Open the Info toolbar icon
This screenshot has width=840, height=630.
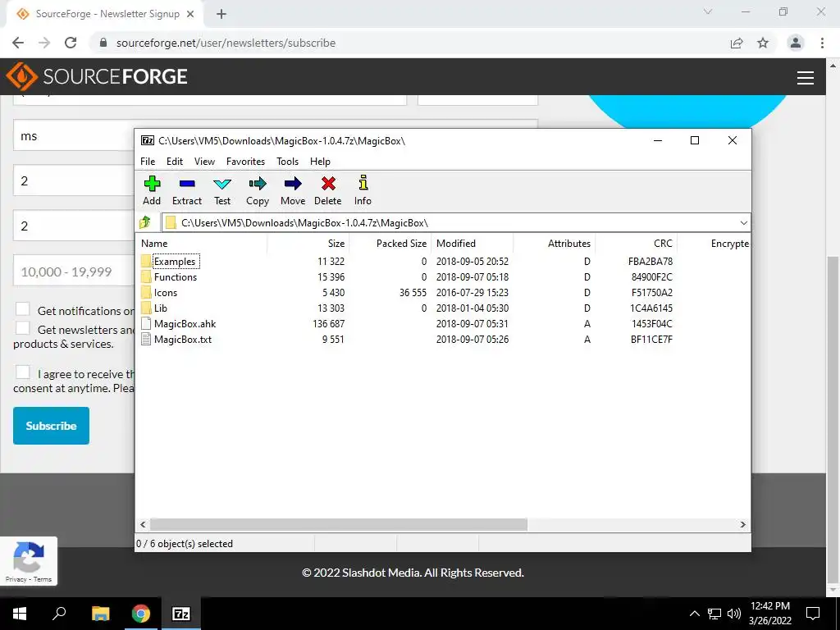[x=363, y=183]
